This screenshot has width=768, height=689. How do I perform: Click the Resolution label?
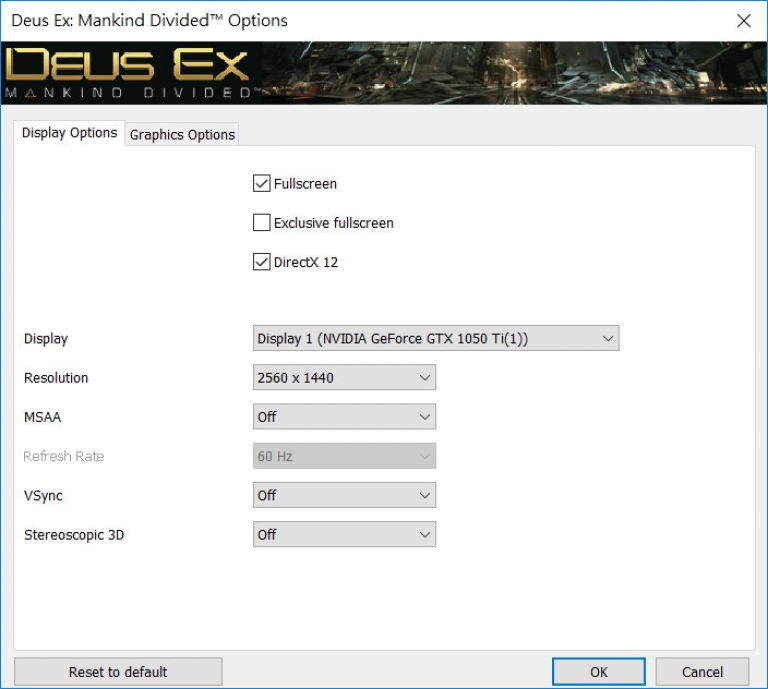click(56, 378)
